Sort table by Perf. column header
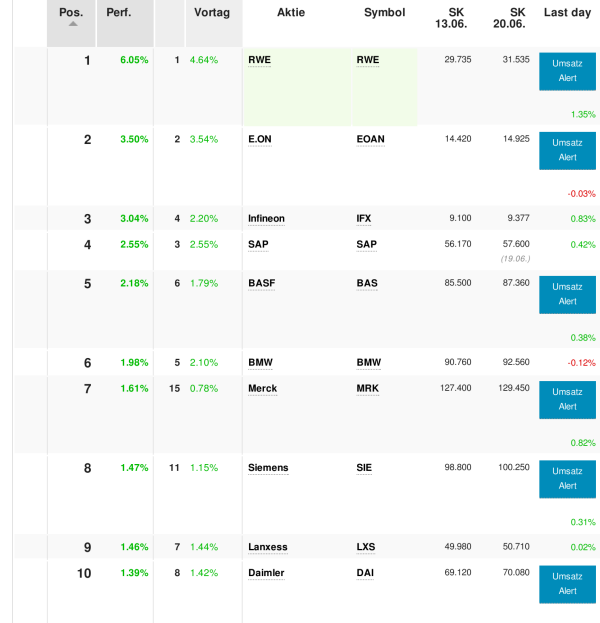Viewport: 600px width, 623px height. coord(118,12)
